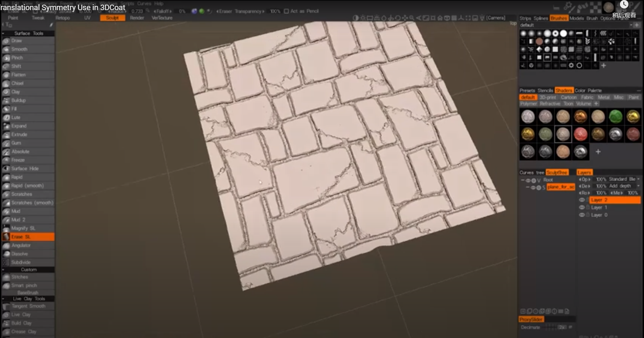Open the Curves tree tab

532,172
